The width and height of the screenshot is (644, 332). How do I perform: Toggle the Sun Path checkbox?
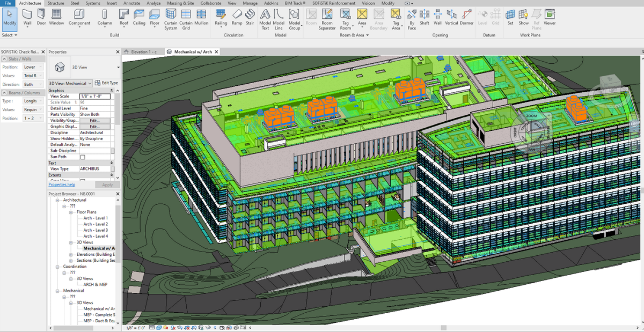coord(83,157)
